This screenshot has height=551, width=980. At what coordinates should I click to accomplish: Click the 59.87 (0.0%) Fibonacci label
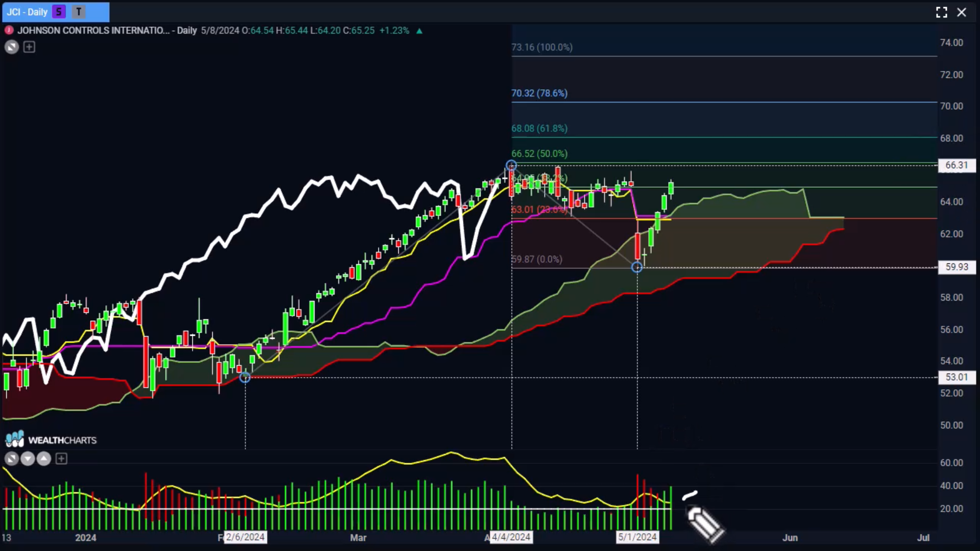(537, 260)
